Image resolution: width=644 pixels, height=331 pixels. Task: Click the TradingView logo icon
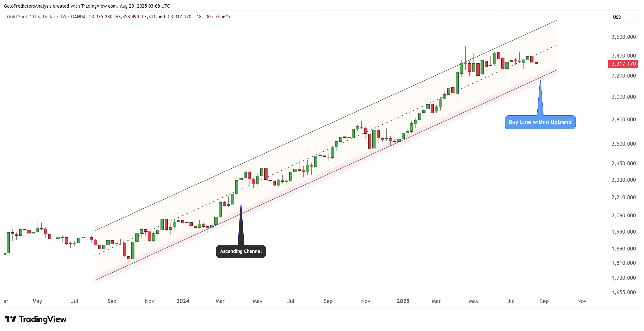coord(11,319)
